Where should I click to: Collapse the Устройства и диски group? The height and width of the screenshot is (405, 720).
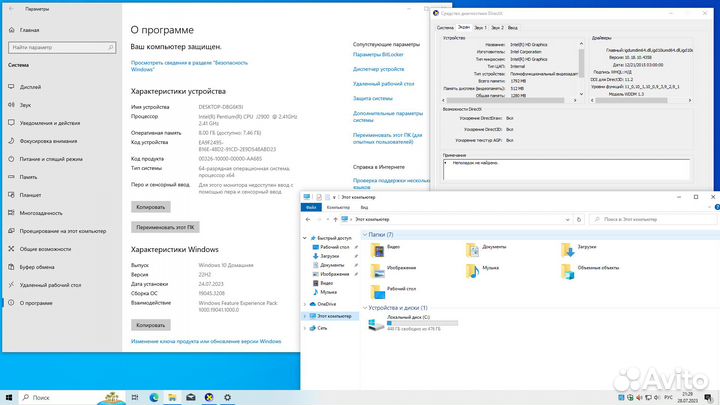pos(364,308)
